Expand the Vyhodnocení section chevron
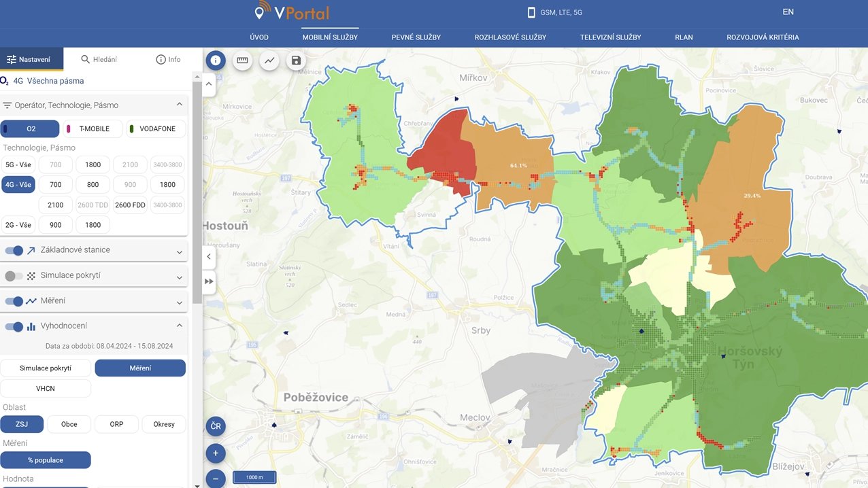This screenshot has width=868, height=488. (x=180, y=325)
